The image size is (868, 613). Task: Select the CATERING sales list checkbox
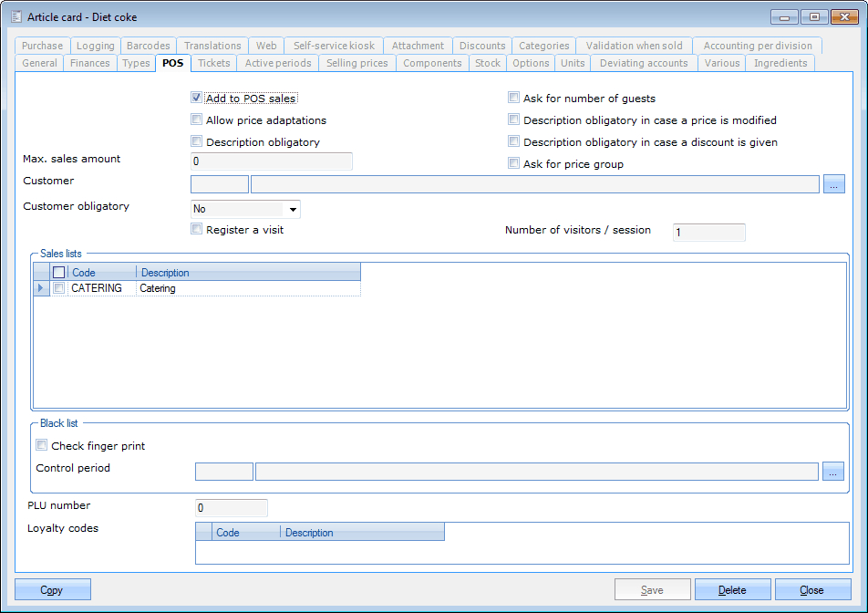click(59, 288)
